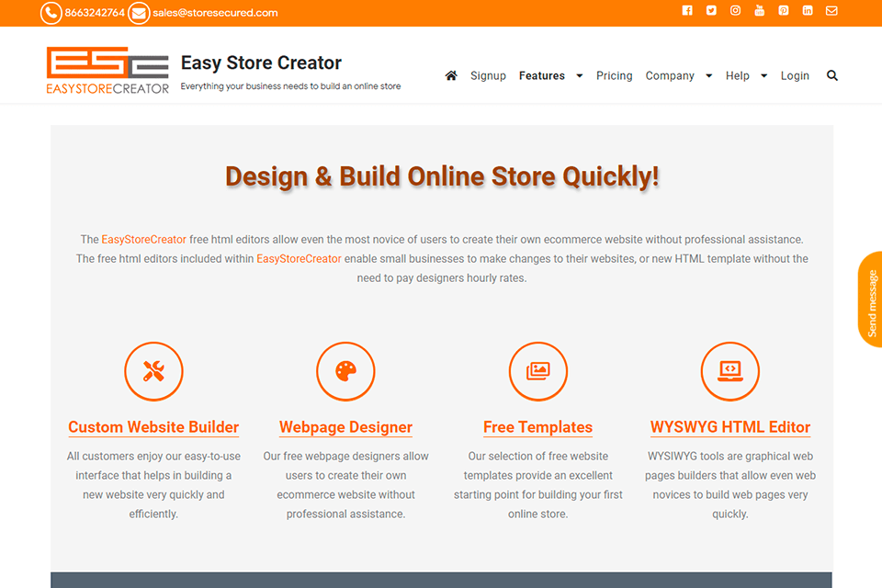
Task: Open the search magnifier icon
Action: click(832, 75)
